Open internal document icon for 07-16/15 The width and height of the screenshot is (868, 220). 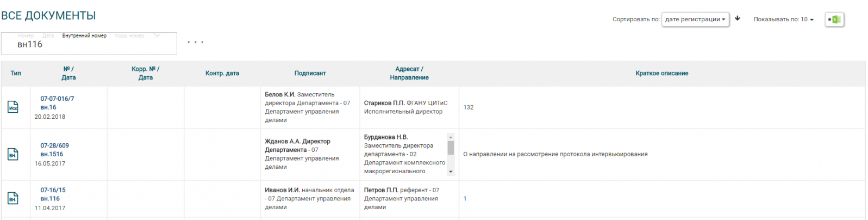pyautogui.click(x=13, y=199)
